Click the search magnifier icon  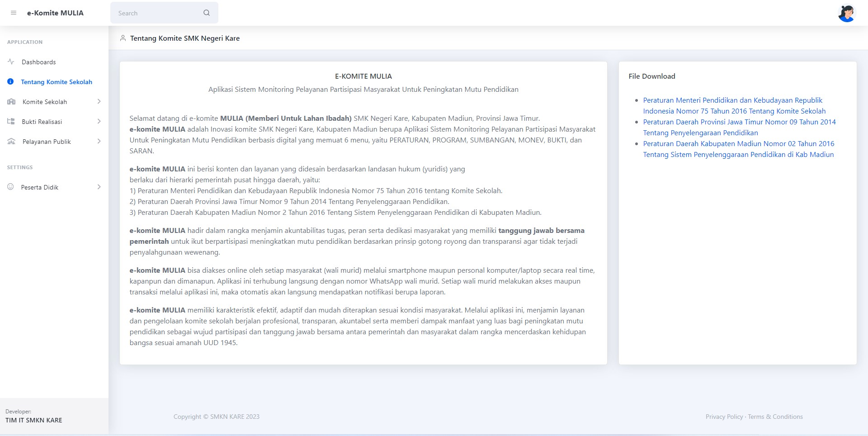tap(207, 13)
